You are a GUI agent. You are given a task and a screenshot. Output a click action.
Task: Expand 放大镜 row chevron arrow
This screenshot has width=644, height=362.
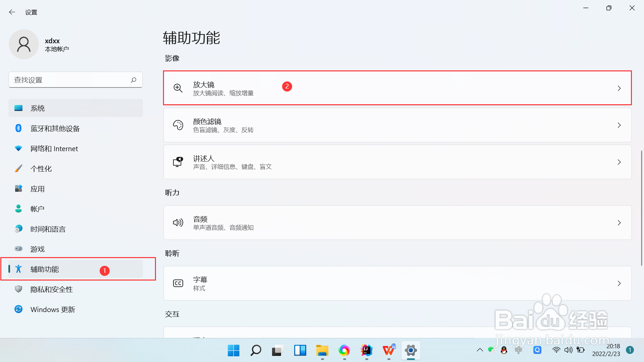point(619,88)
